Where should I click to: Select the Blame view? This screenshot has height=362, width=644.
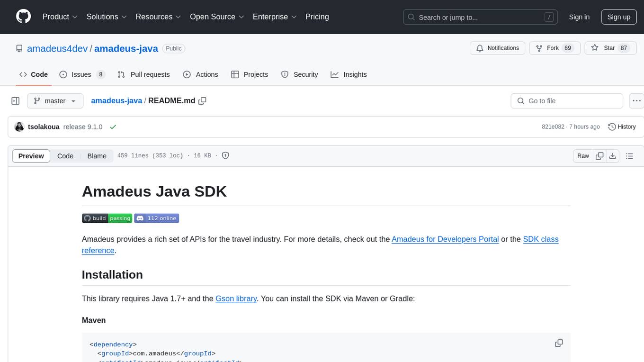[97, 156]
